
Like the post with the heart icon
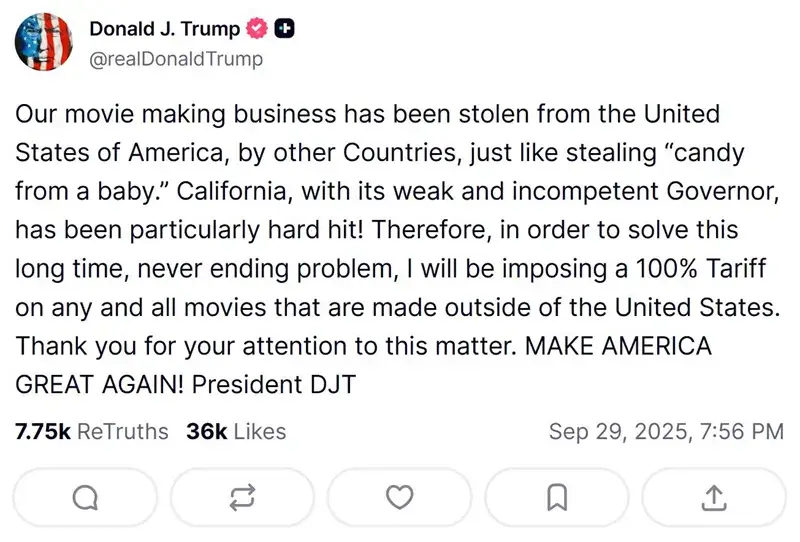[400, 496]
